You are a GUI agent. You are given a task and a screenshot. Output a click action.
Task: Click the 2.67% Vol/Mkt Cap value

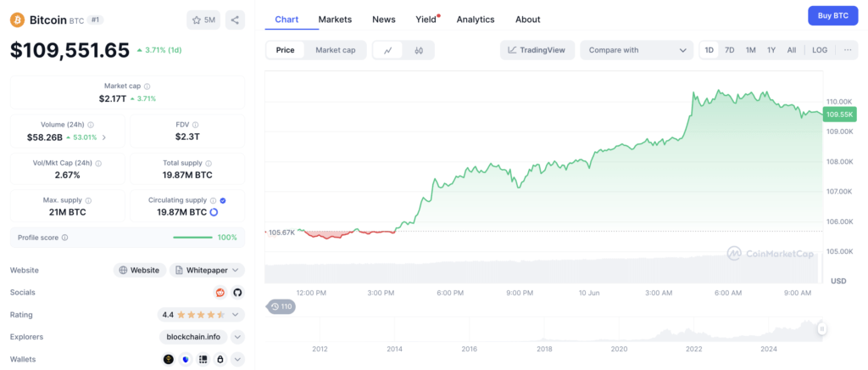tap(68, 175)
